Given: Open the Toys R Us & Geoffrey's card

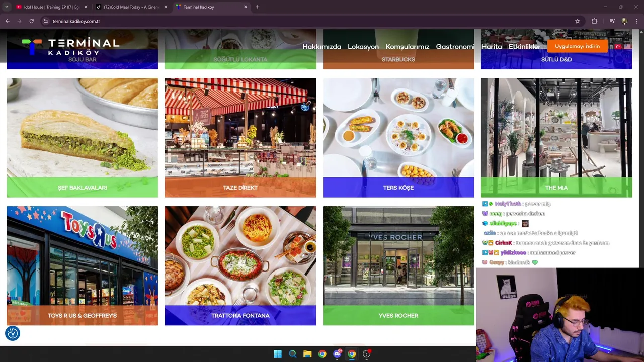Looking at the screenshot, I should pyautogui.click(x=82, y=265).
